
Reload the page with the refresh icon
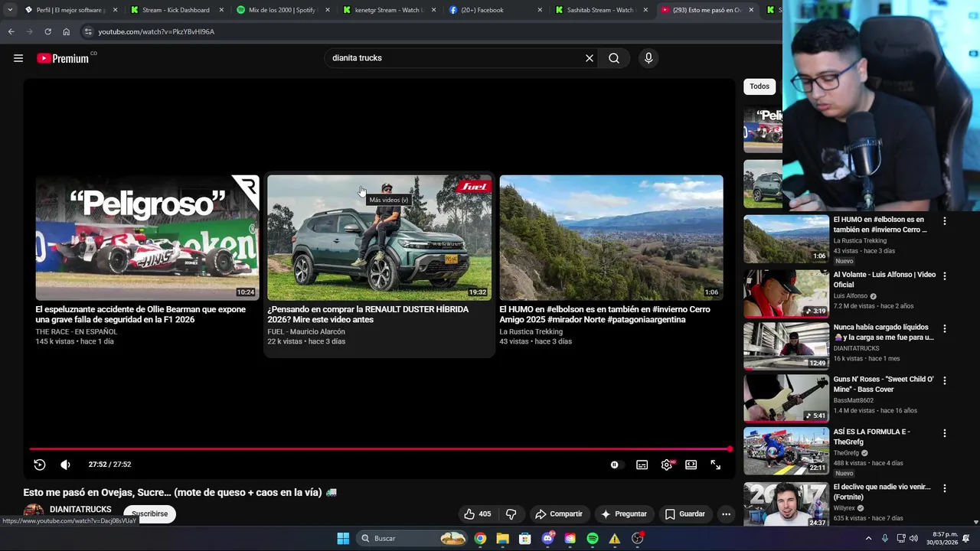[x=47, y=31]
